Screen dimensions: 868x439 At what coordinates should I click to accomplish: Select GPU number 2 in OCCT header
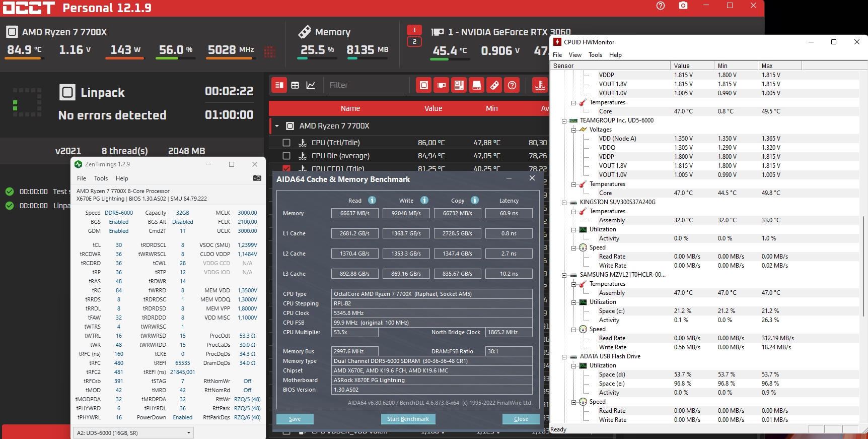point(414,42)
